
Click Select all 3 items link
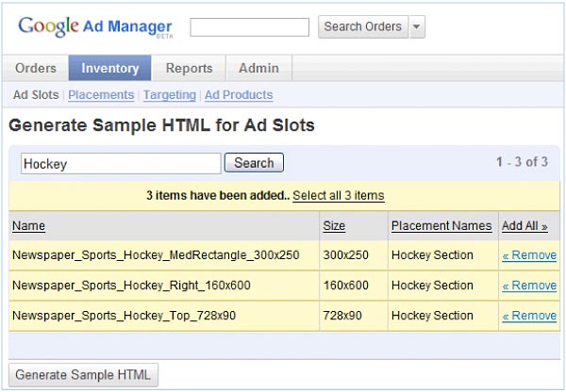click(339, 195)
